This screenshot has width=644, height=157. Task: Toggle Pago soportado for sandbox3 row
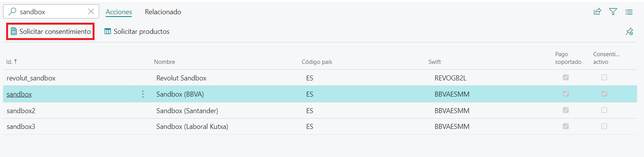tap(566, 127)
